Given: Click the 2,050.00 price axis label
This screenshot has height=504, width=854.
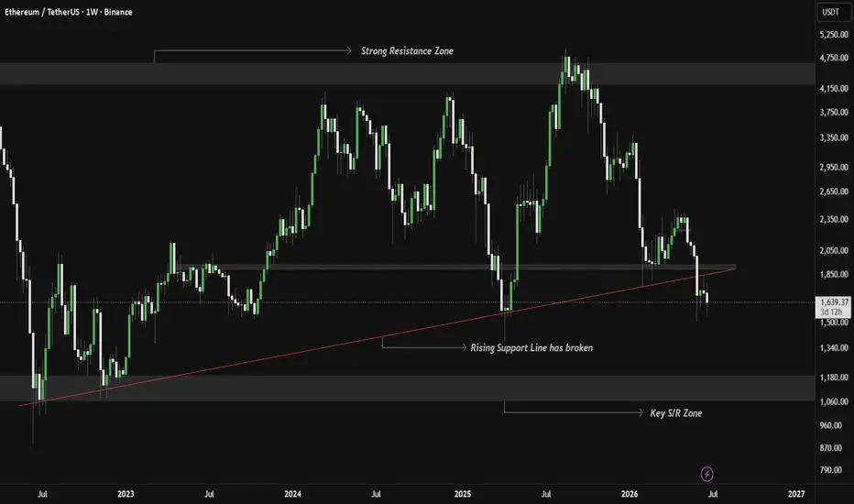Looking at the screenshot, I should tap(834, 251).
